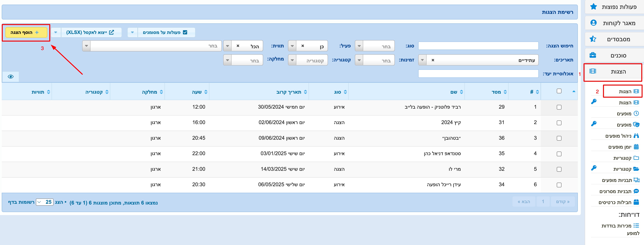Expand the arrow beside ייצוא לאקסל
This screenshot has width=644, height=245.
(56, 32)
